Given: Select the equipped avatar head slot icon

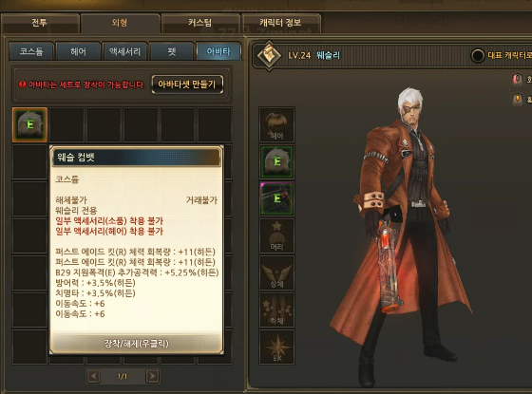Looking at the screenshot, I should pos(276,161).
